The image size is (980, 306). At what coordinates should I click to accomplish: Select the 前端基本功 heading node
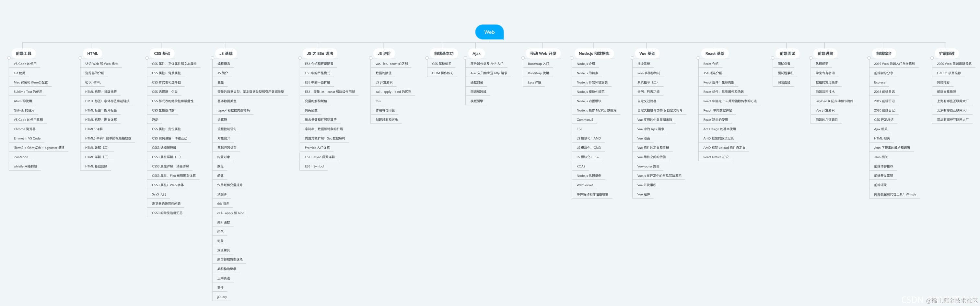(x=444, y=53)
